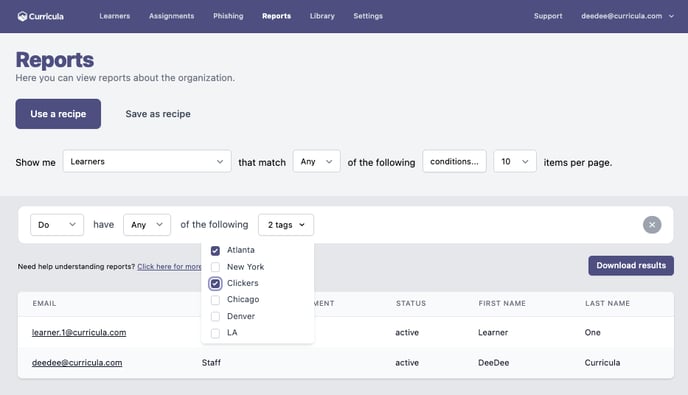688x395 pixels.
Task: Click the Download results button
Action: point(631,266)
